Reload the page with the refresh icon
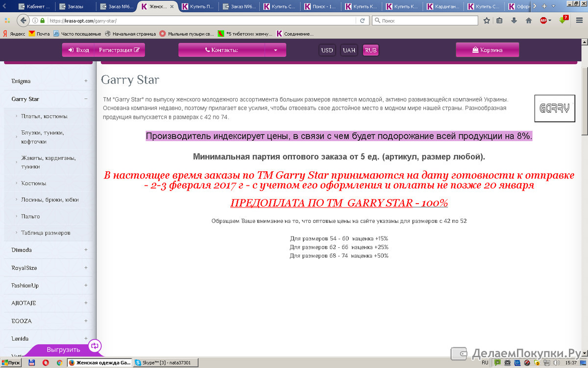 (x=363, y=21)
